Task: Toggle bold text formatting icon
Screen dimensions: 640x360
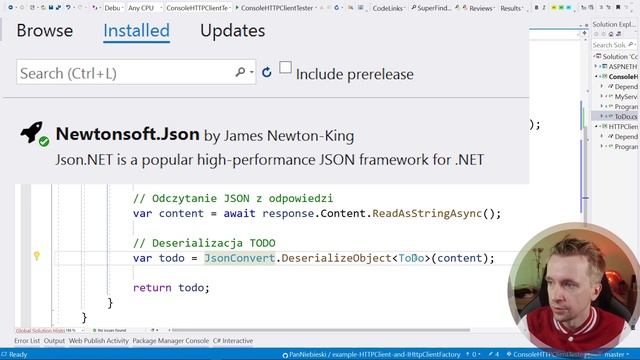Action: point(536,8)
